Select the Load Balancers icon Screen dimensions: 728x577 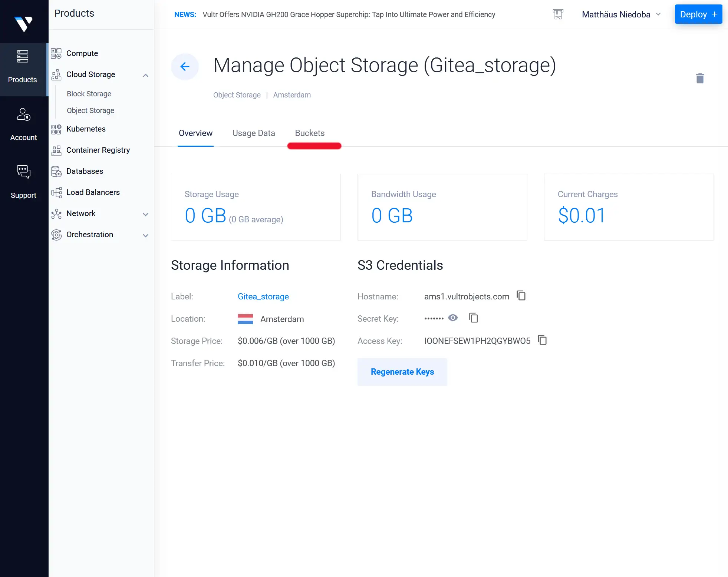pos(56,192)
